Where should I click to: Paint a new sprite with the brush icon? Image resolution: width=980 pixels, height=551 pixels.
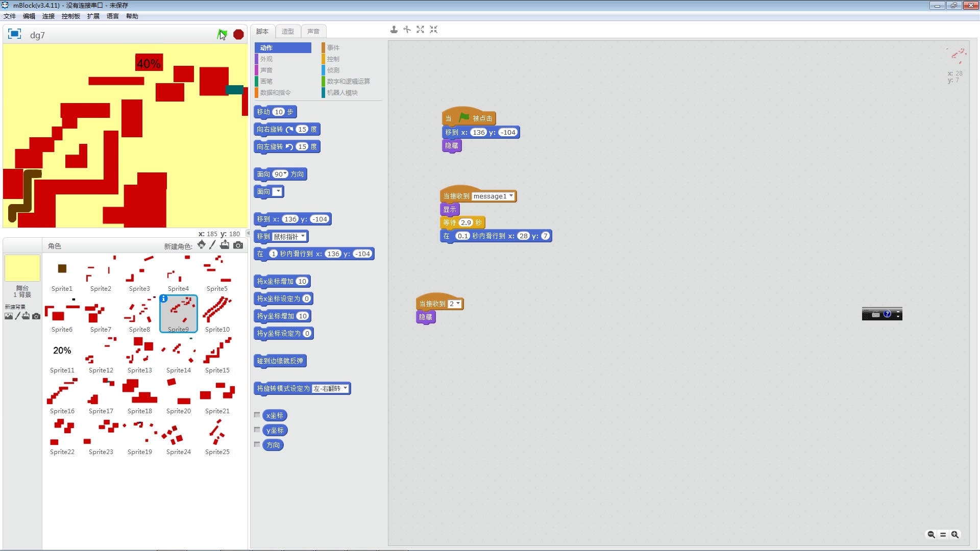(213, 245)
